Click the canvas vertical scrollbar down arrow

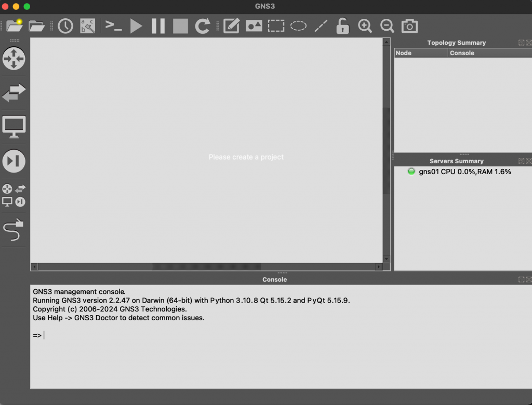(387, 259)
